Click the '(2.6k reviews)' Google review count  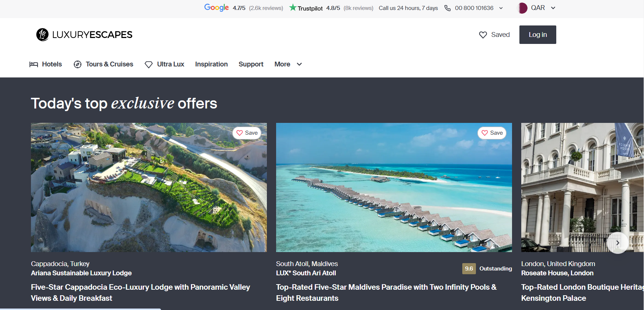click(x=266, y=8)
